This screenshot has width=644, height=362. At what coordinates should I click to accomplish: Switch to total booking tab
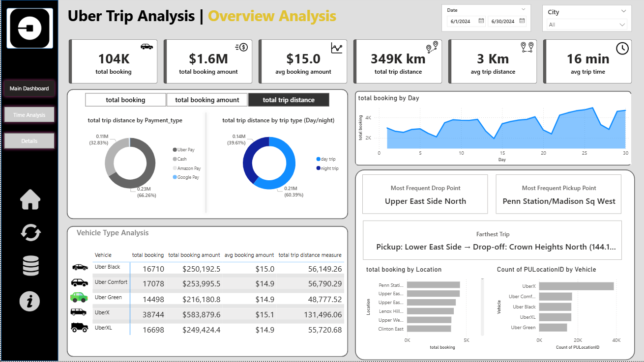pyautogui.click(x=125, y=100)
